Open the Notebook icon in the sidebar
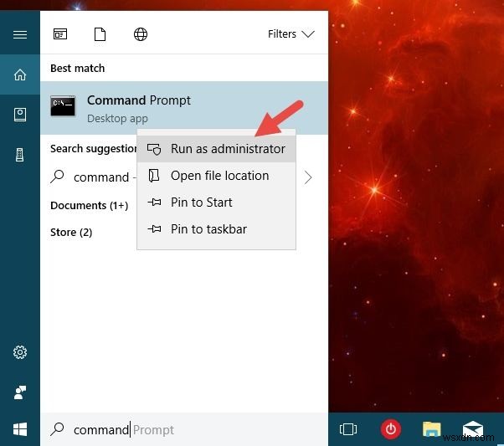This screenshot has height=446, width=504. (20, 115)
